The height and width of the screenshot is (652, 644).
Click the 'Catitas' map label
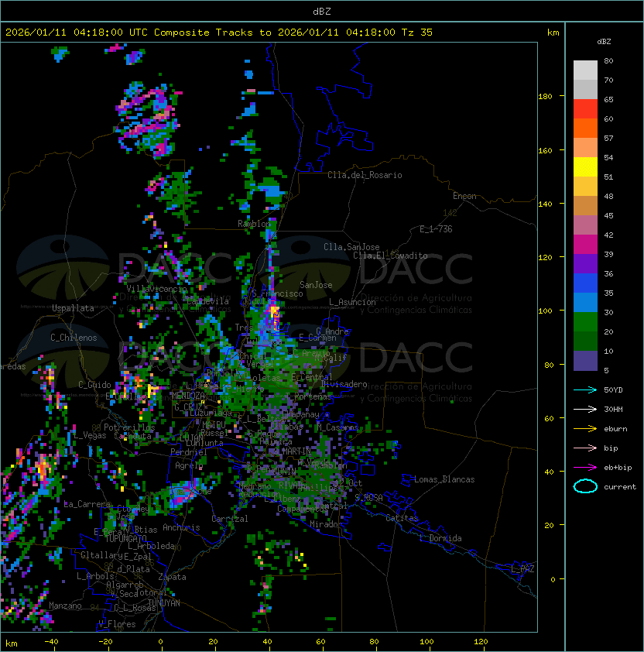[402, 518]
